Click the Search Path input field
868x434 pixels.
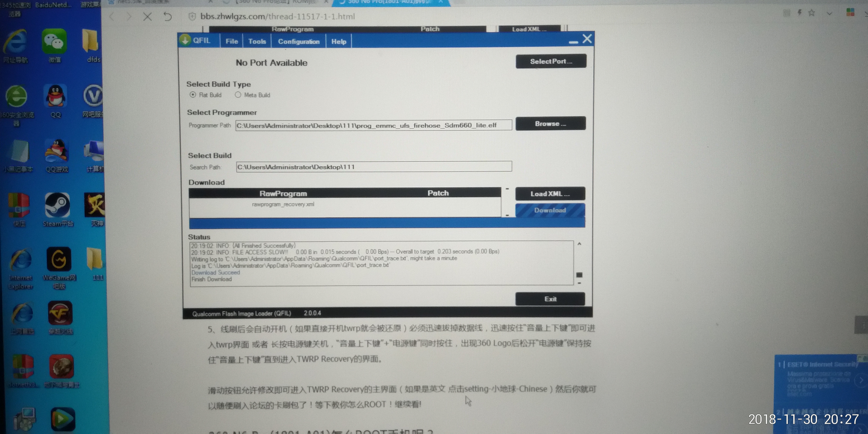(374, 167)
